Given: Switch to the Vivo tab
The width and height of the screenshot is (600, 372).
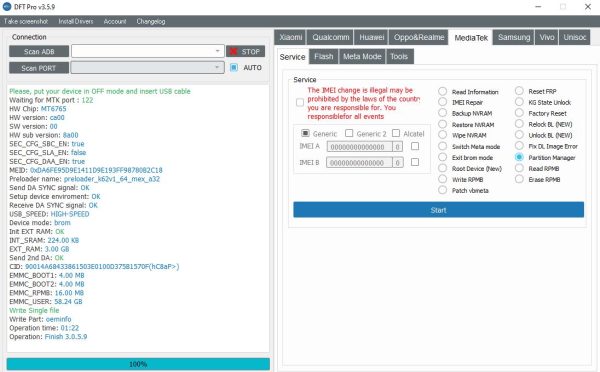Looking at the screenshot, I should click(x=546, y=37).
